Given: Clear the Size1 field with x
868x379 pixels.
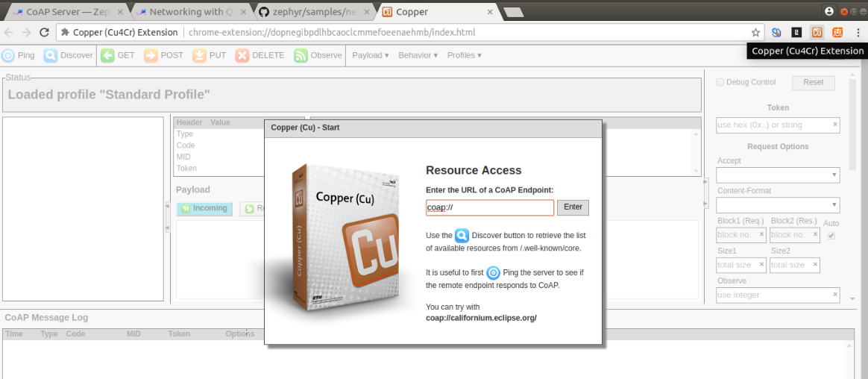Looking at the screenshot, I should coord(761,265).
